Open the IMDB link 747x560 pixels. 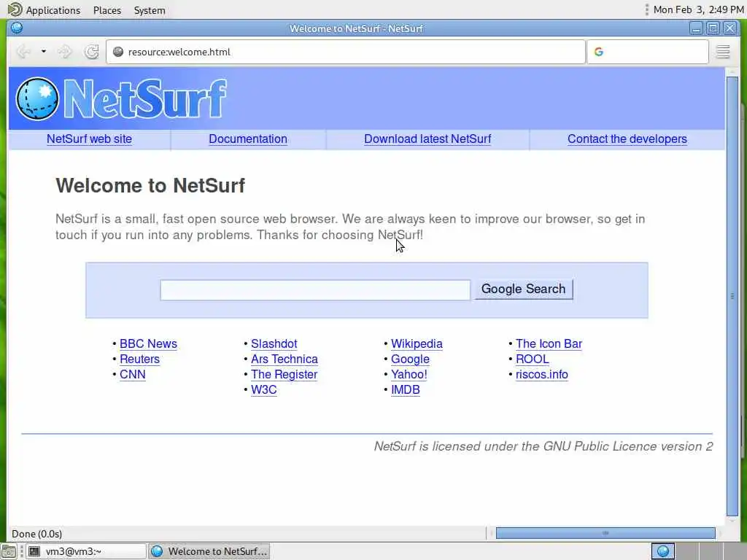(x=406, y=389)
